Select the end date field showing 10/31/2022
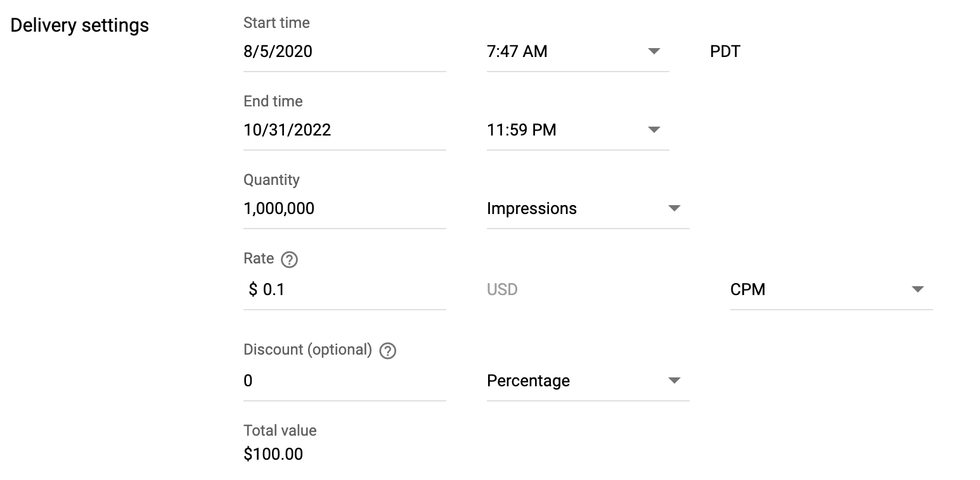Screen dimensions: 980x480 coord(317,130)
